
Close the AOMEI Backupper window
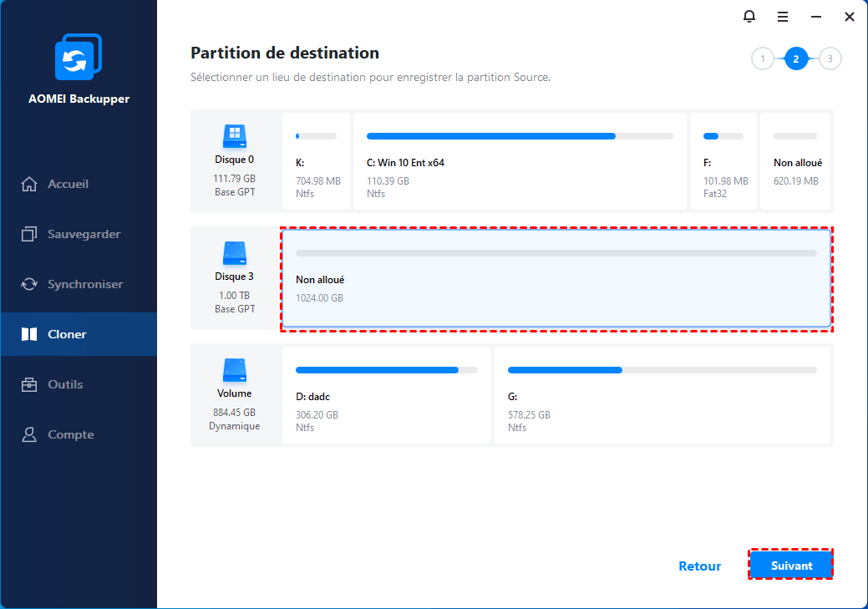849,18
